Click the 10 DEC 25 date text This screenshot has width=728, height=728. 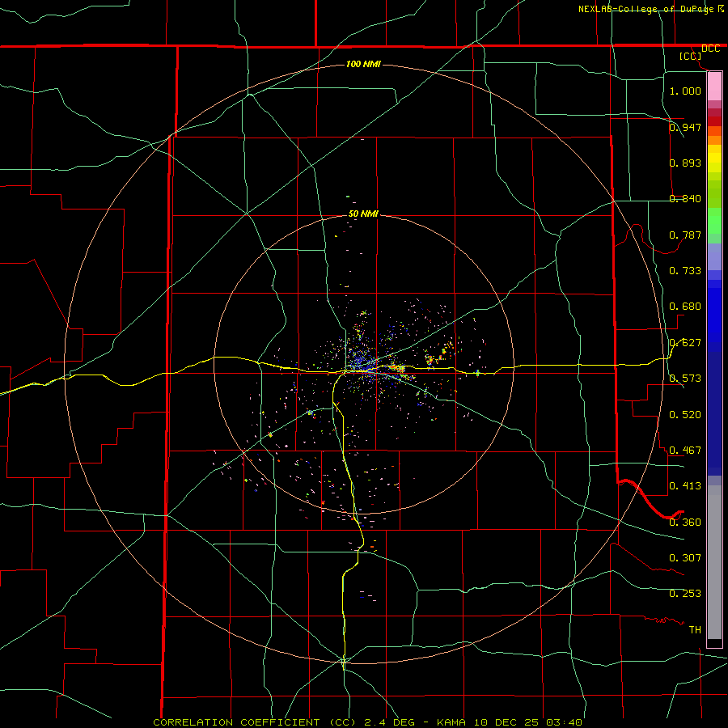[x=506, y=722]
